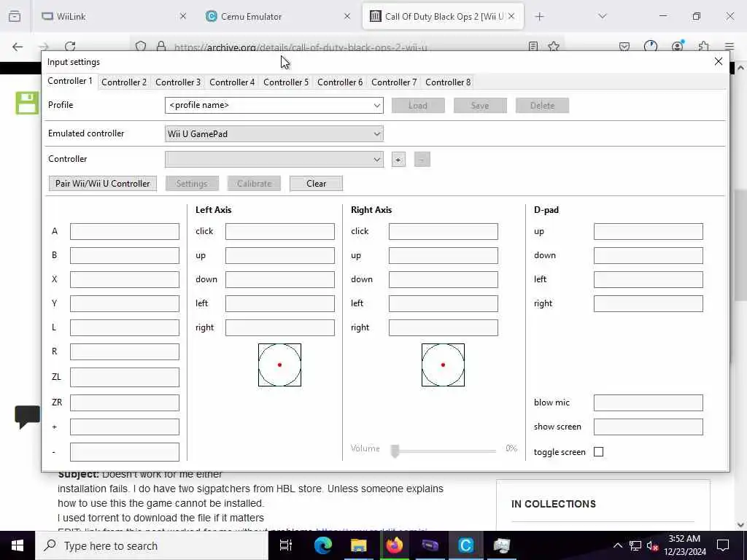Click the Firefox View icon
747x560 pixels.
[x=15, y=16]
